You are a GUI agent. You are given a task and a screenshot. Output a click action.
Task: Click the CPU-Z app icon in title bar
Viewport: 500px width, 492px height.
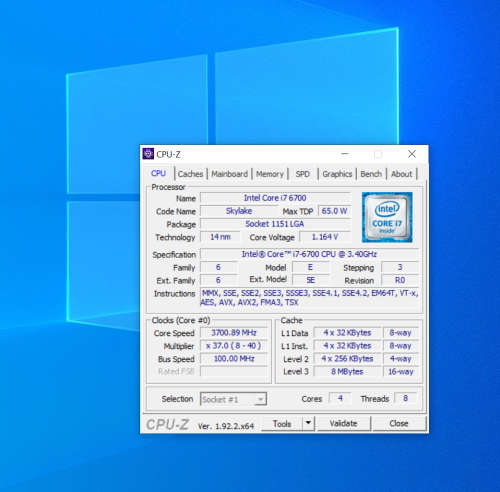point(148,154)
